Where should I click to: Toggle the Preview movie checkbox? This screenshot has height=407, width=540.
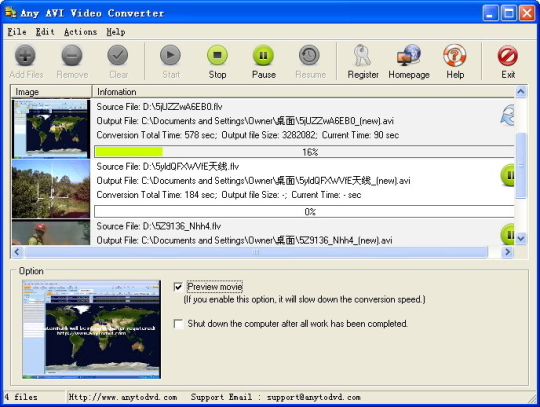pos(178,287)
